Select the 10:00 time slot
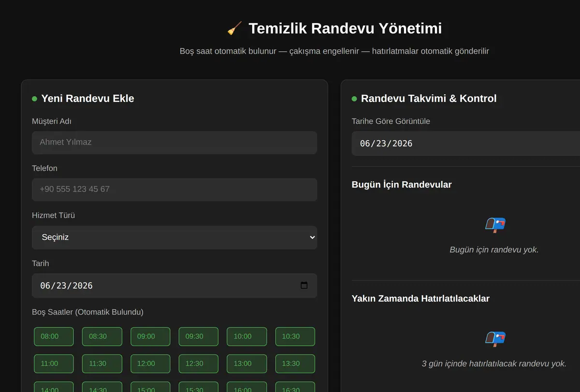Image resolution: width=580 pixels, height=392 pixels. [x=247, y=336]
